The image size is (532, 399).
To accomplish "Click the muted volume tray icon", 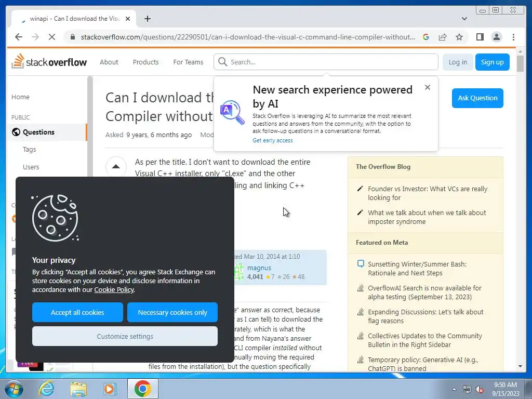I will point(480,389).
